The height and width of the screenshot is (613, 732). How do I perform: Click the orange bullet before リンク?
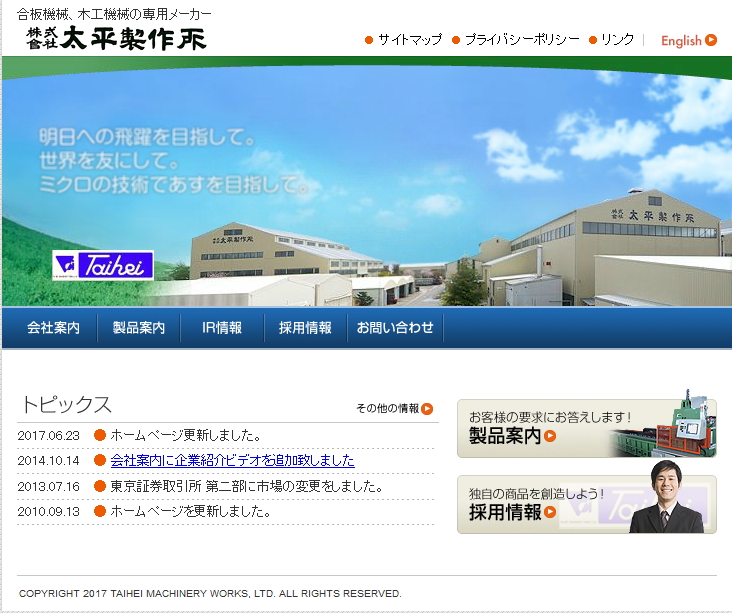pyautogui.click(x=593, y=40)
